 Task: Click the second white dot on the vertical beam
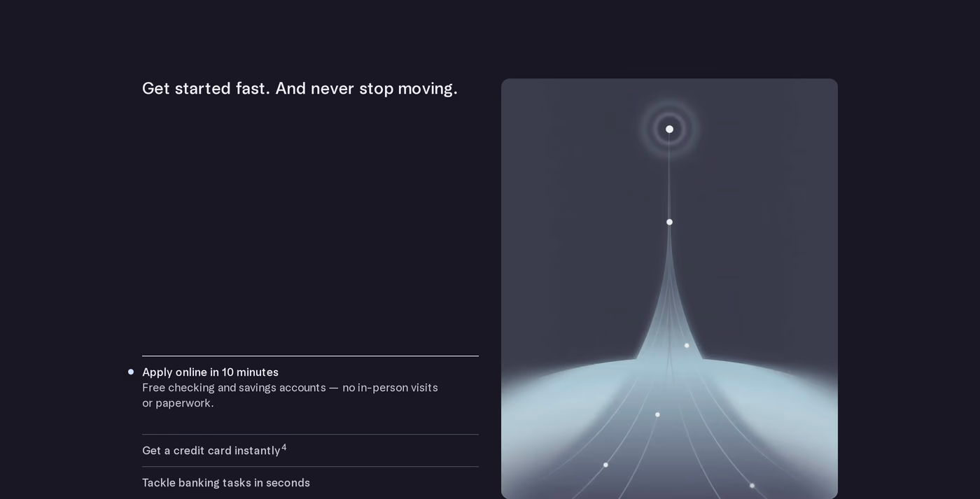pos(669,222)
